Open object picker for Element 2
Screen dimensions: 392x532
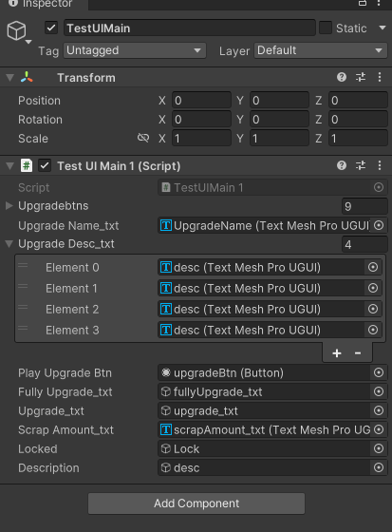pos(373,309)
